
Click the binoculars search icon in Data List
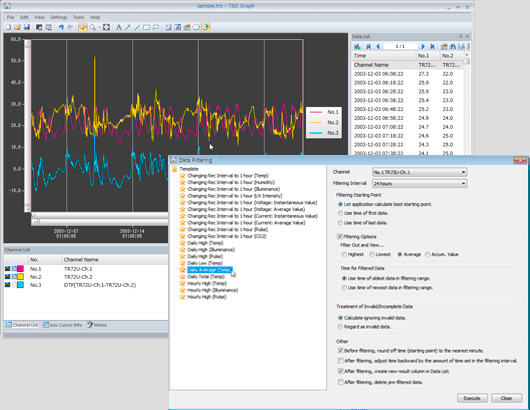coord(453,46)
